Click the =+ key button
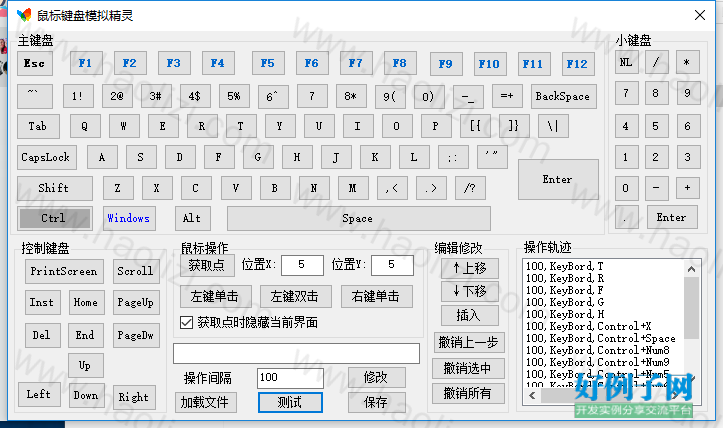The width and height of the screenshot is (723, 428). [x=507, y=96]
